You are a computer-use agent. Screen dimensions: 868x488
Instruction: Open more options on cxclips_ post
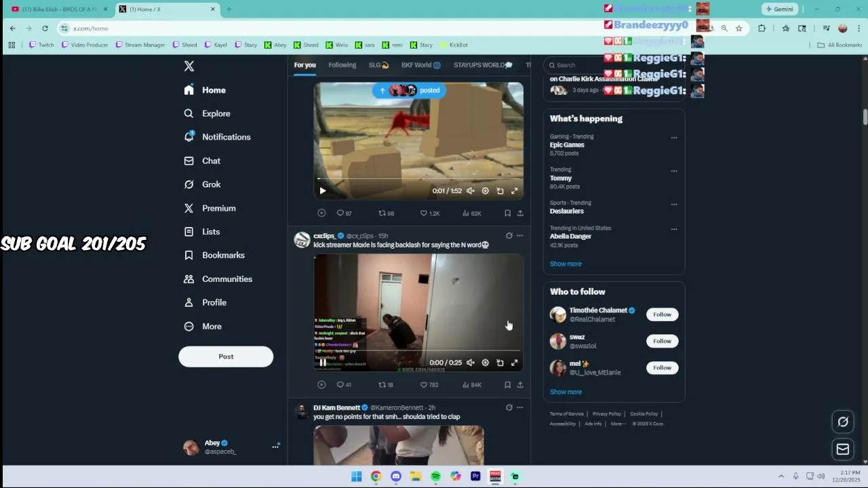520,236
